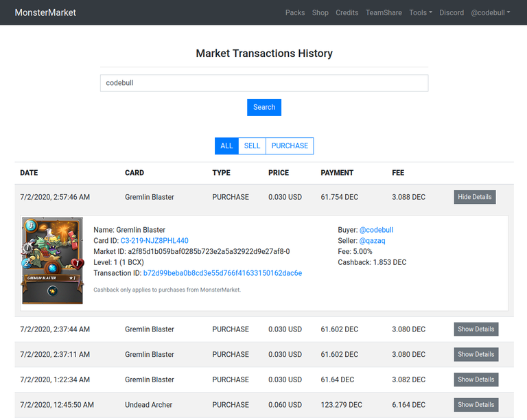527x420 pixels.
Task: Select the ALL filter tab
Action: tap(226, 145)
